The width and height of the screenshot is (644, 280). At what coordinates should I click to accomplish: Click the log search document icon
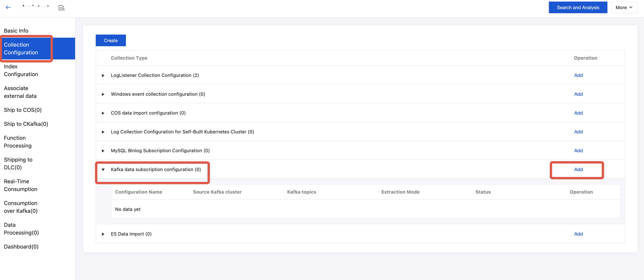click(x=61, y=8)
